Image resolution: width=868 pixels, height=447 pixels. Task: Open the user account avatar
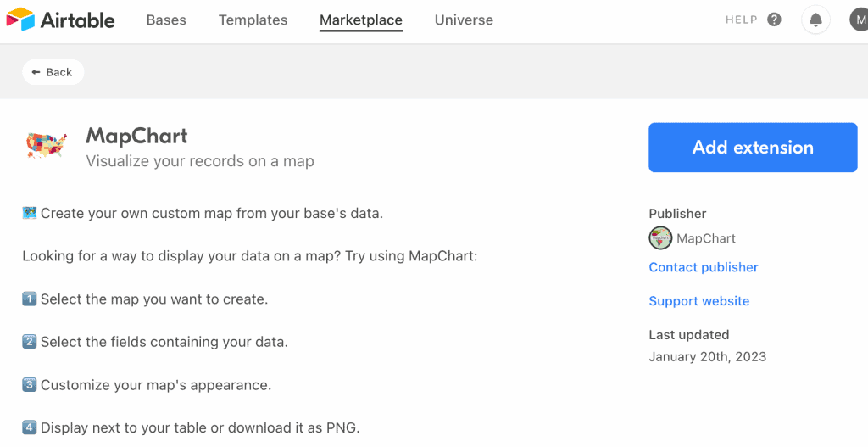click(x=859, y=20)
